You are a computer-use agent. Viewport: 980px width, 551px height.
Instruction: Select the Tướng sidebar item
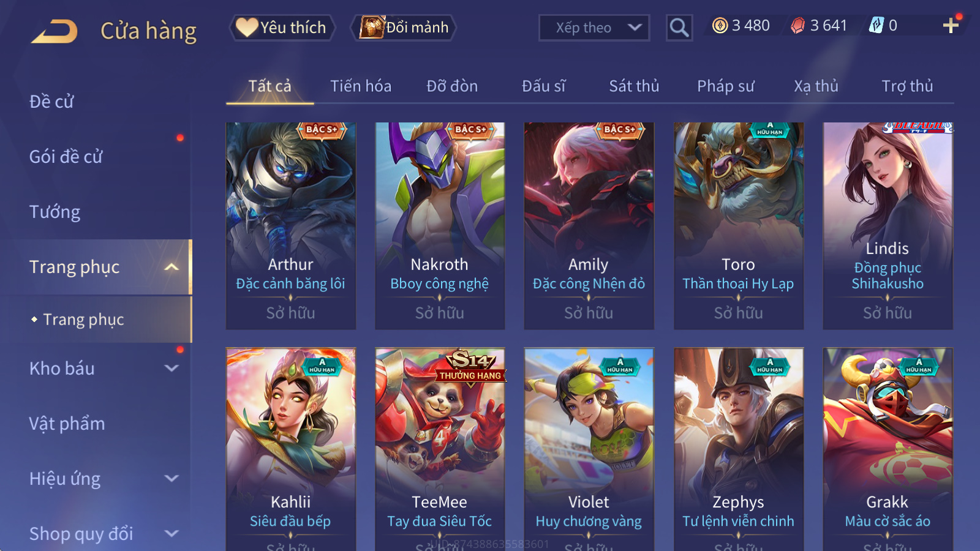click(55, 212)
